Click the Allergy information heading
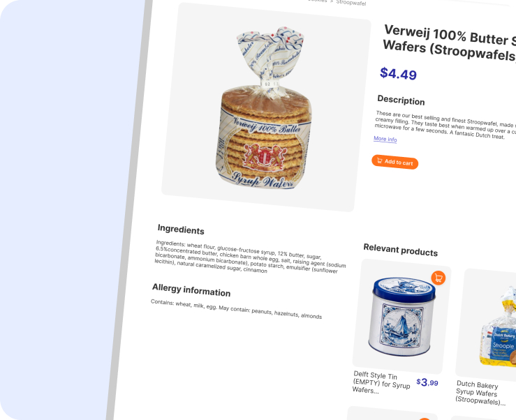 191,290
